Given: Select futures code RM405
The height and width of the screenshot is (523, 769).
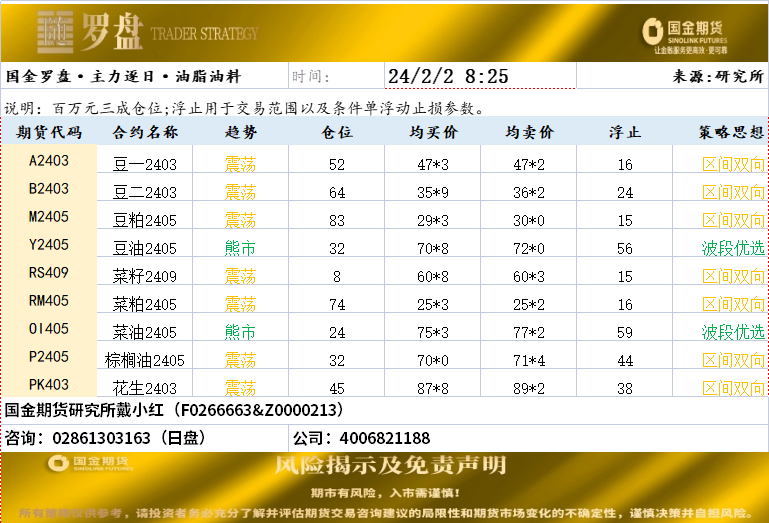Looking at the screenshot, I should [x=49, y=300].
